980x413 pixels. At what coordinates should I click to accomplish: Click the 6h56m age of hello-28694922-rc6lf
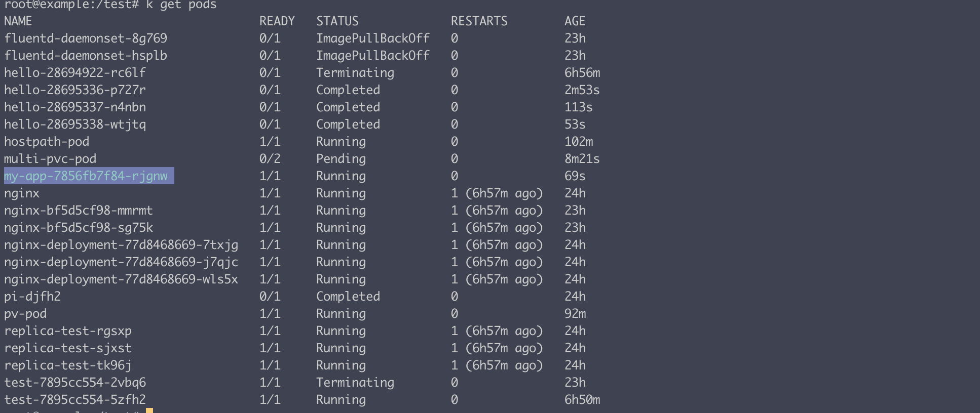(582, 73)
